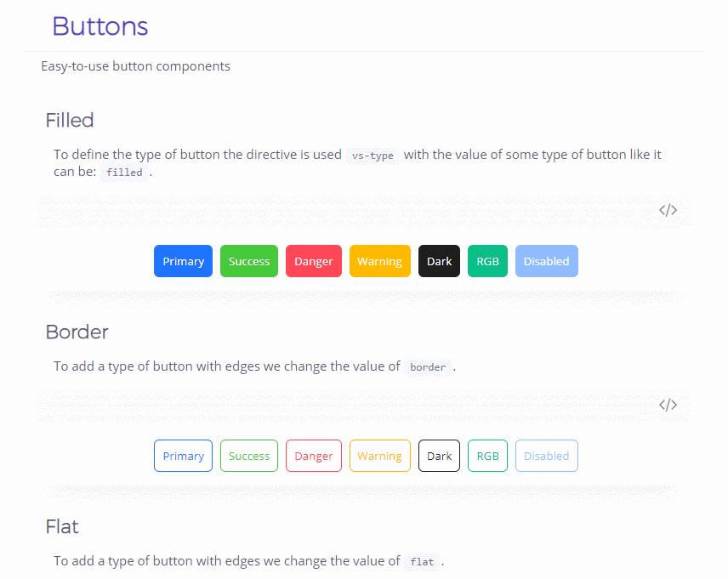This screenshot has width=728, height=579.
Task: Open the code view for the Border section
Action: coord(668,404)
